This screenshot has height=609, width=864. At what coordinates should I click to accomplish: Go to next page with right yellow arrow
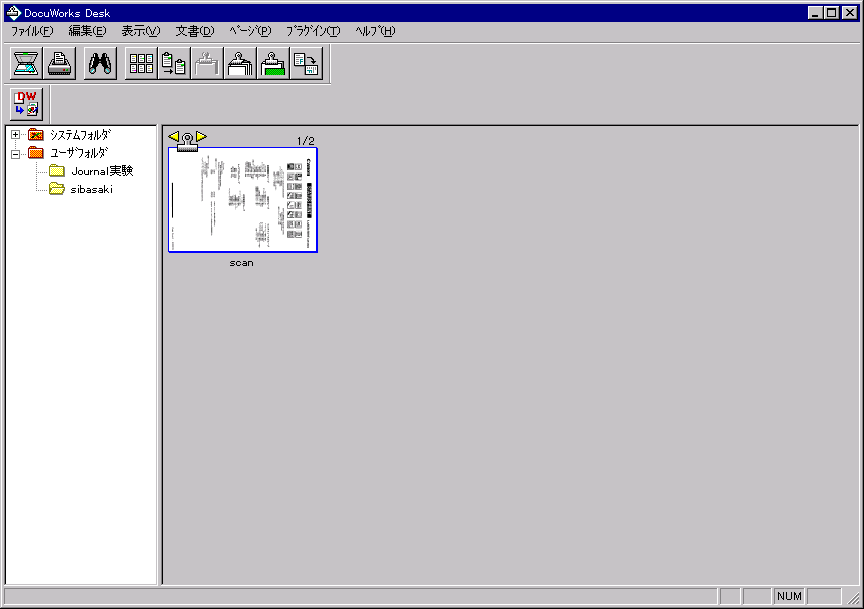pyautogui.click(x=202, y=136)
